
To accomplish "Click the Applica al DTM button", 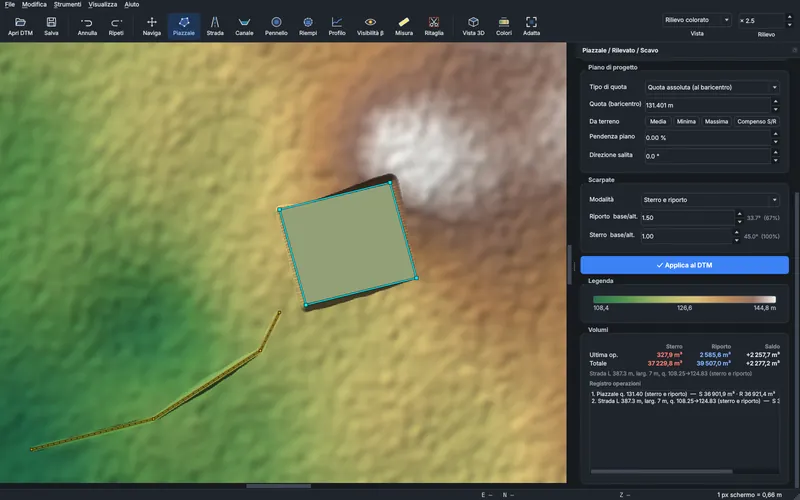I will pyautogui.click(x=684, y=265).
